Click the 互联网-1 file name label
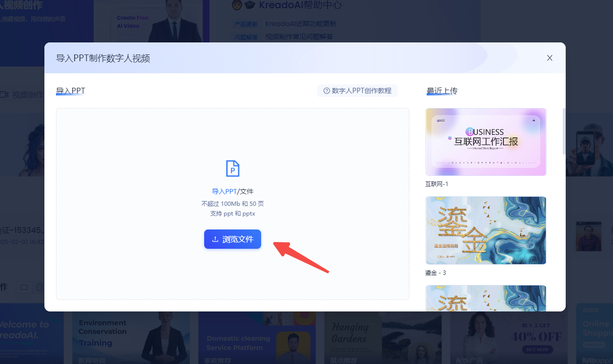The image size is (613, 364). [x=437, y=184]
